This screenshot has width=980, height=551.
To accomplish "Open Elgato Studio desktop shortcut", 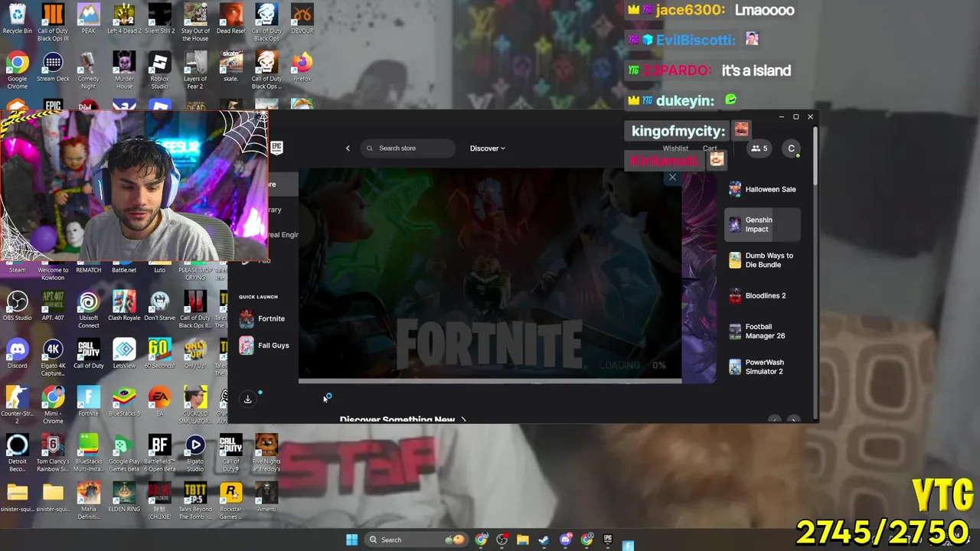I will (195, 453).
